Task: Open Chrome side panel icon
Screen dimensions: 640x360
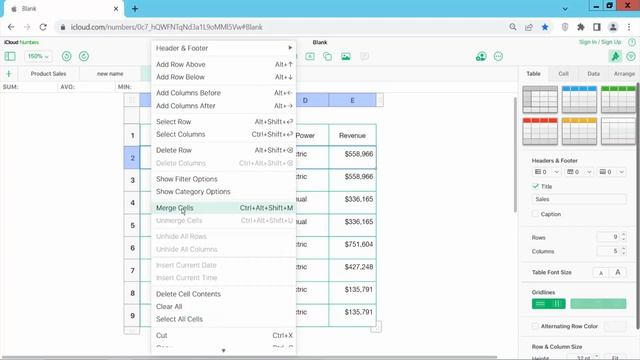Action: (597, 27)
